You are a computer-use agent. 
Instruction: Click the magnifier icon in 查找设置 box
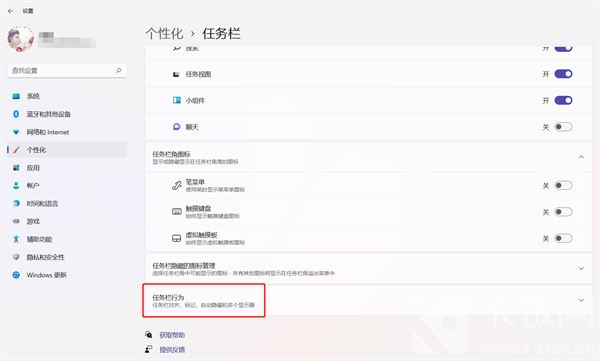point(119,70)
